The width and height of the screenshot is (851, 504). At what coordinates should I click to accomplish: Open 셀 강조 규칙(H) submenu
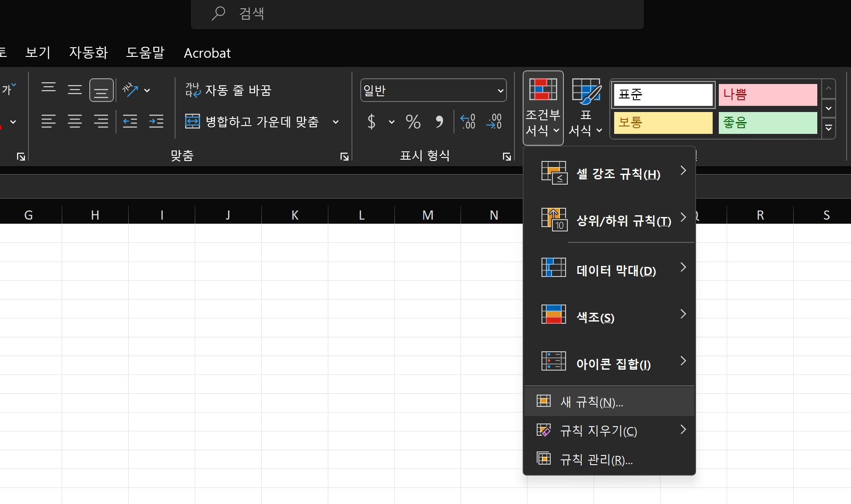(x=609, y=173)
